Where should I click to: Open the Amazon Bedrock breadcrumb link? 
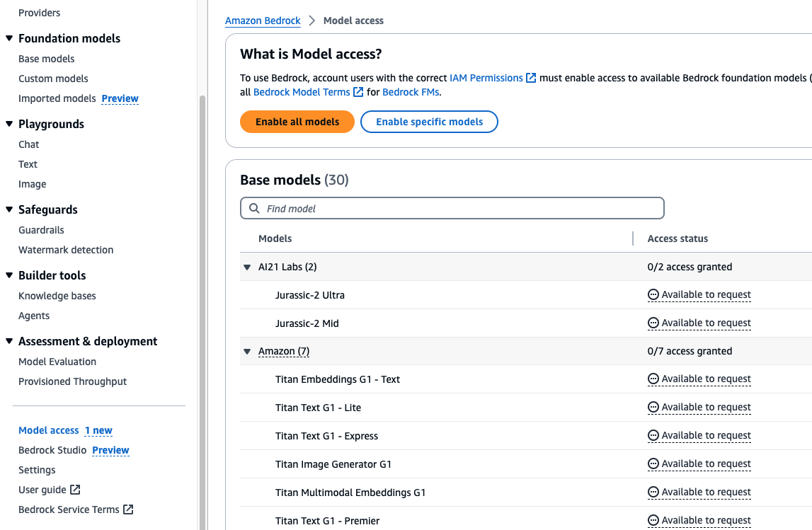click(263, 21)
